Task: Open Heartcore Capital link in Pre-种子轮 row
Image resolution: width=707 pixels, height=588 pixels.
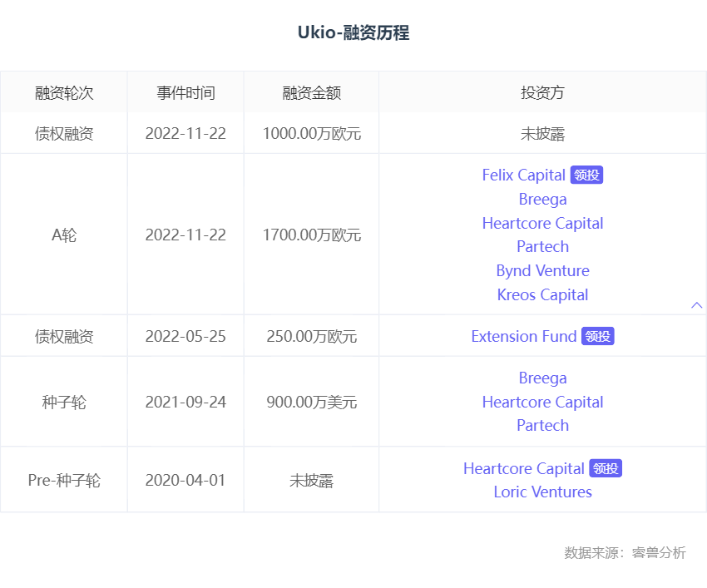Action: (523, 468)
